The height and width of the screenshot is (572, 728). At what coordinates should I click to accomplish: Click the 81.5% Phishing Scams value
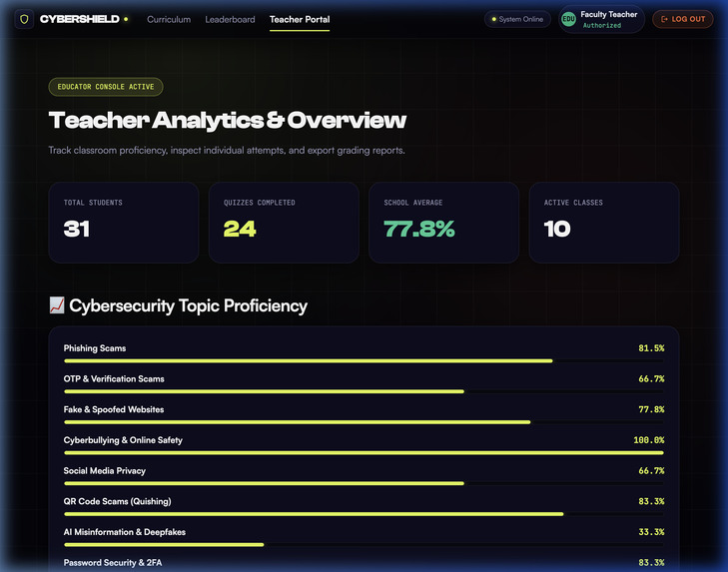coord(651,348)
